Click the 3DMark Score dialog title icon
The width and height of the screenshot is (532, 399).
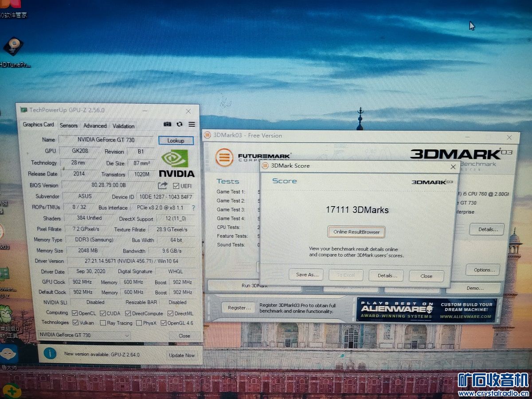click(x=265, y=165)
